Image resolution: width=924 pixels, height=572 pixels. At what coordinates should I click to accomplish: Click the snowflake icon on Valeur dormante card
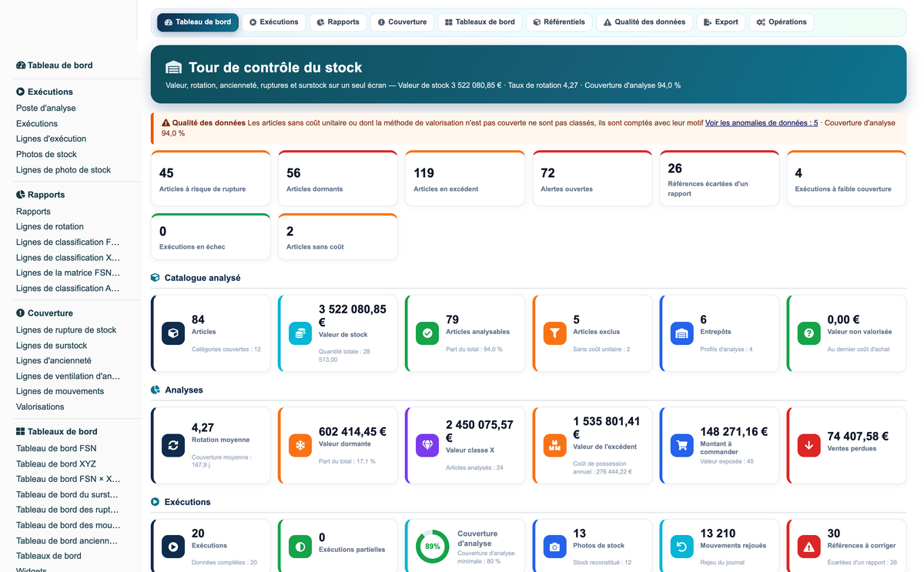click(x=300, y=445)
